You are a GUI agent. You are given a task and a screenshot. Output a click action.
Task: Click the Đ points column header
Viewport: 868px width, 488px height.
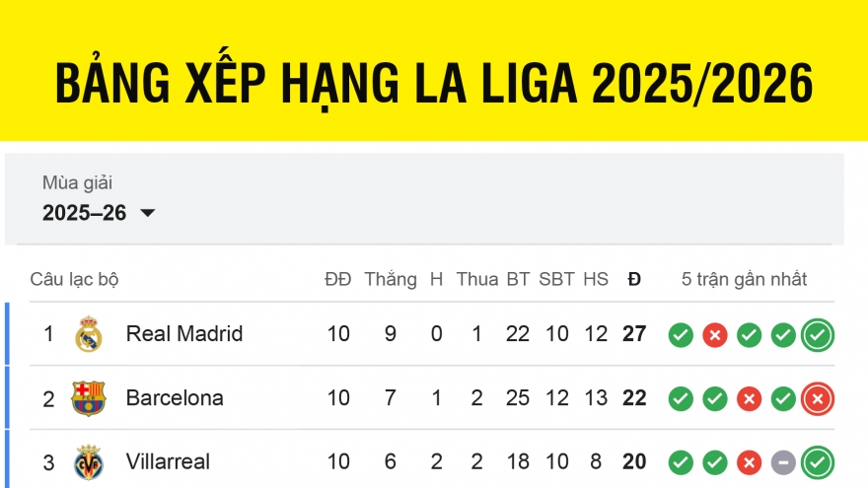click(x=634, y=279)
